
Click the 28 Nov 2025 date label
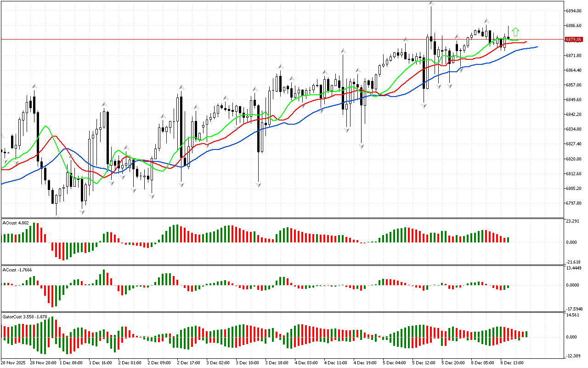pos(13,363)
